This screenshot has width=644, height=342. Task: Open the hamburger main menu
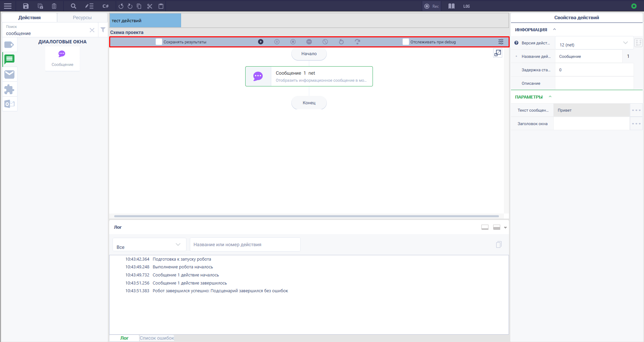[x=8, y=6]
